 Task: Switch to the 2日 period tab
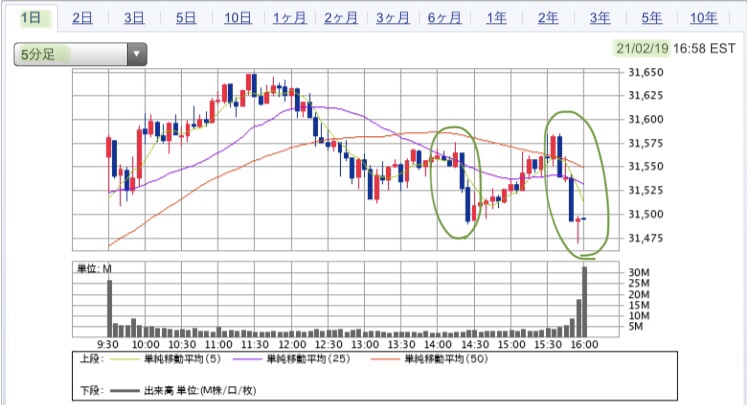click(x=82, y=18)
